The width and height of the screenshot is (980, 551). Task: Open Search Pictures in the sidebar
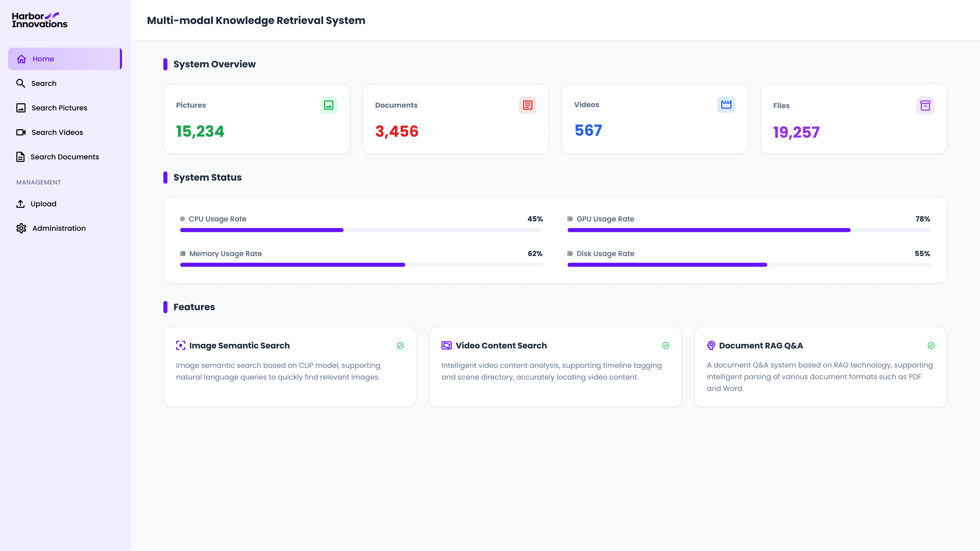point(65,108)
